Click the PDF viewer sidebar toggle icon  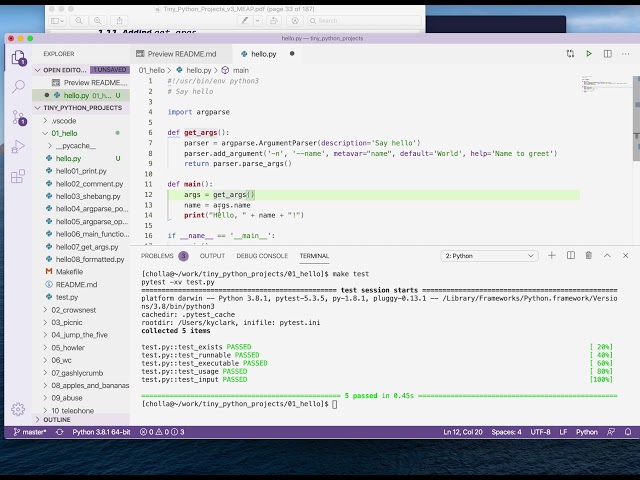click(57, 20)
